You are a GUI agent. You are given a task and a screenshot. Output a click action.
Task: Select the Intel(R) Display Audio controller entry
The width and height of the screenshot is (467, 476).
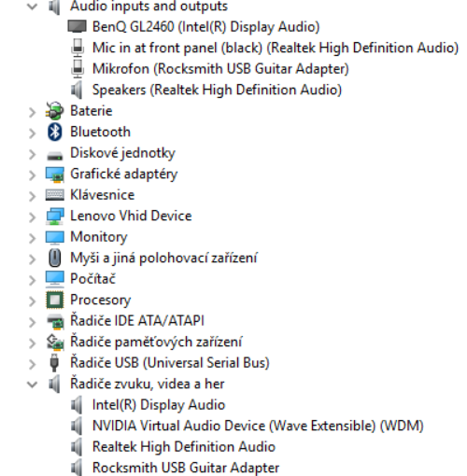[x=159, y=405]
